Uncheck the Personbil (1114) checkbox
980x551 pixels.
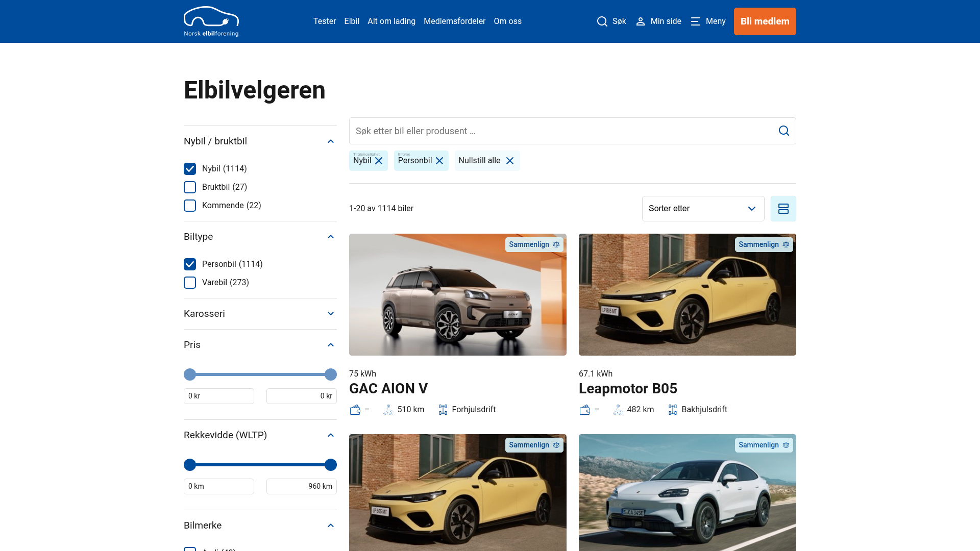[190, 264]
